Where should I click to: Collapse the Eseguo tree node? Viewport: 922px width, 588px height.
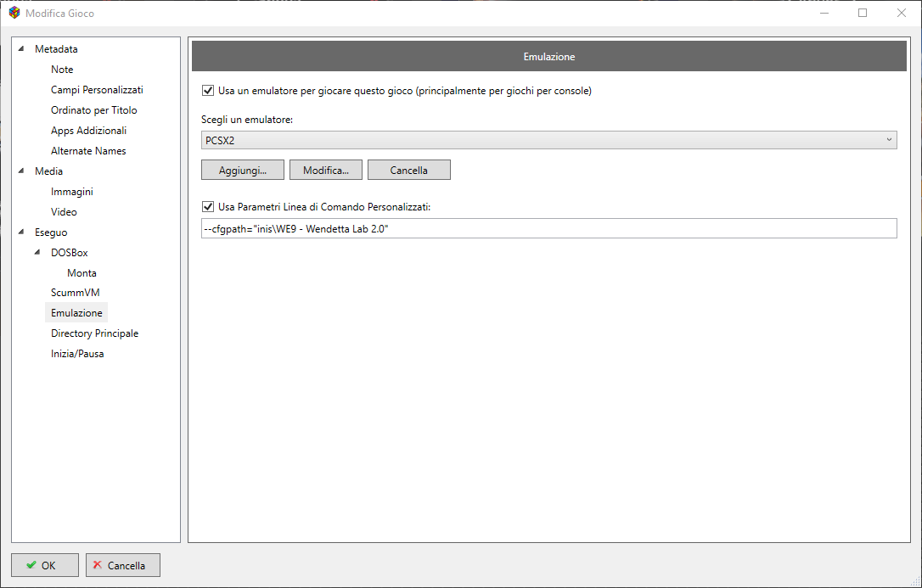coord(22,232)
